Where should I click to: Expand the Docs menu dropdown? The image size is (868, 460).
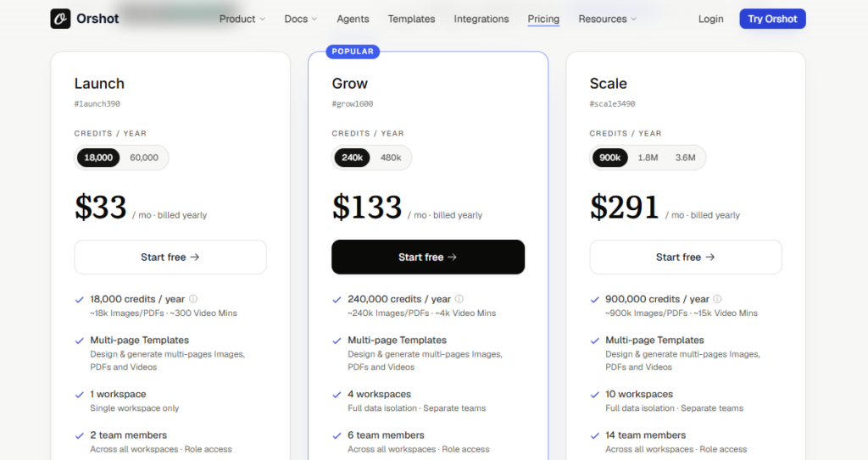tap(301, 19)
